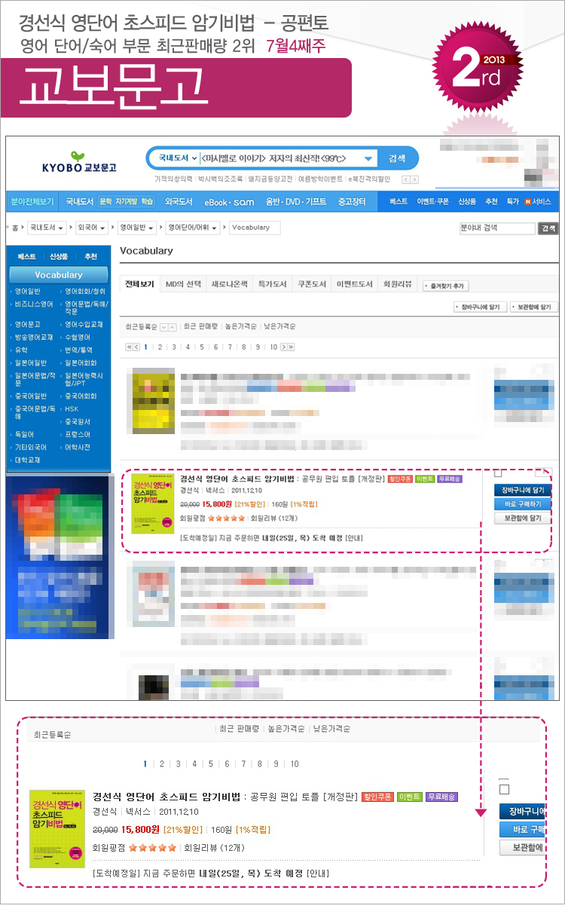565x924 pixels.
Task: Click the Vocabulary sidebar header button
Action: [x=59, y=275]
